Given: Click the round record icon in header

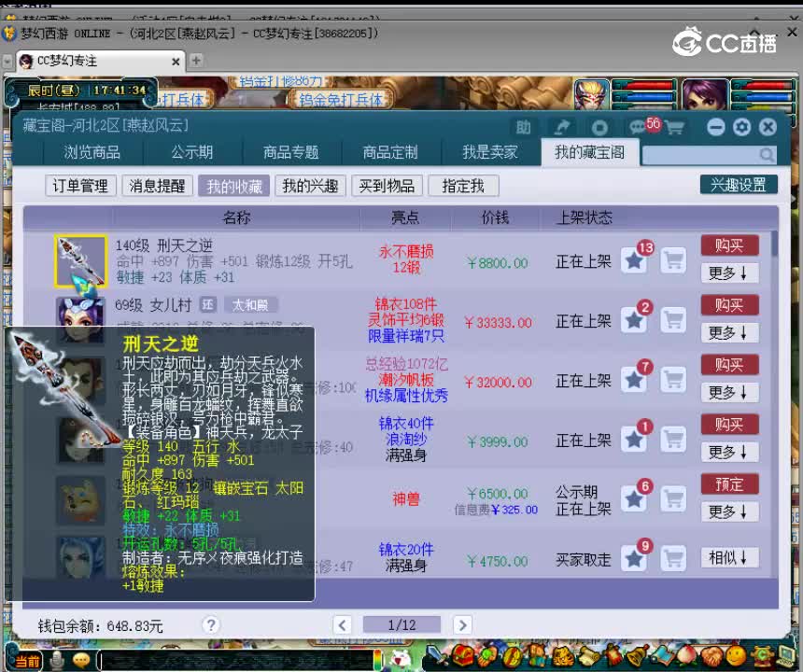Looking at the screenshot, I should [599, 128].
